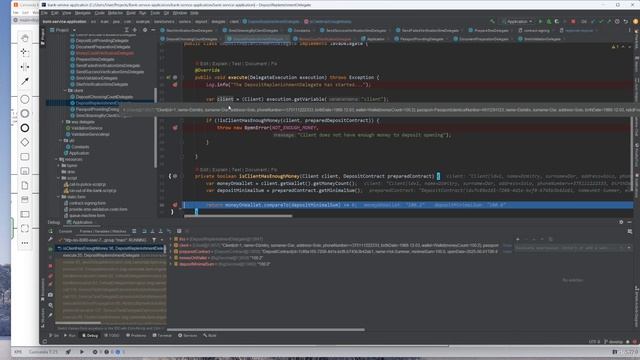
Task: Toggle Mute Breakpoints in Debug panel
Action: (50, 284)
